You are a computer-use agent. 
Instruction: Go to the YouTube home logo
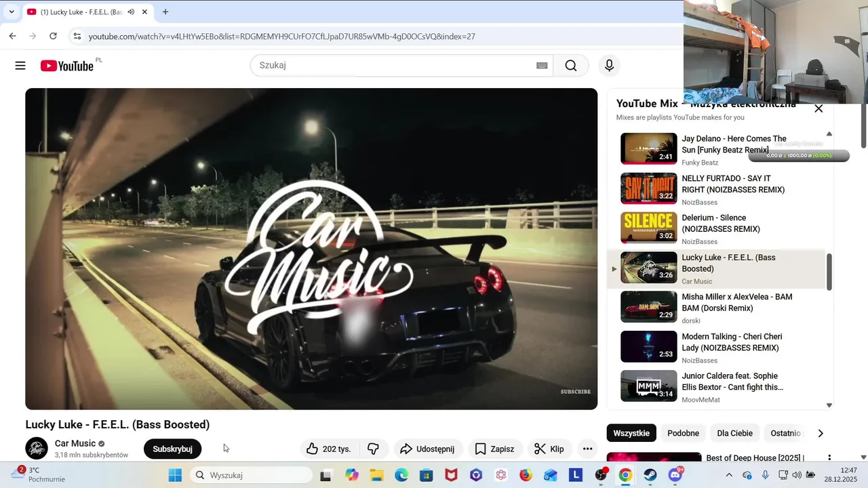pyautogui.click(x=66, y=66)
